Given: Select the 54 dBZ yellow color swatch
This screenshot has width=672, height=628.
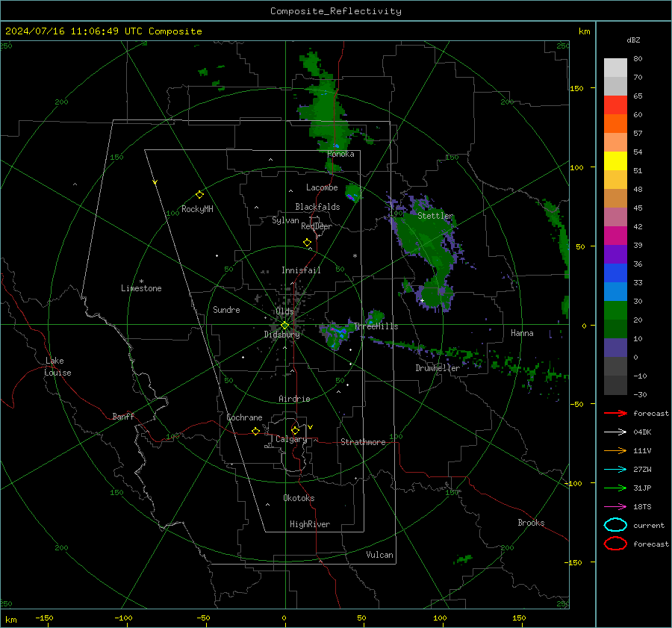Looking at the screenshot, I should click(x=615, y=161).
